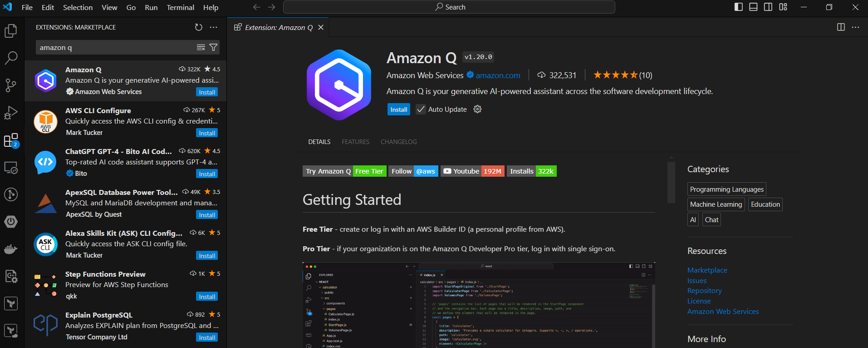The width and height of the screenshot is (868, 348).
Task: Open amazon.com publisher link
Action: [x=498, y=75]
